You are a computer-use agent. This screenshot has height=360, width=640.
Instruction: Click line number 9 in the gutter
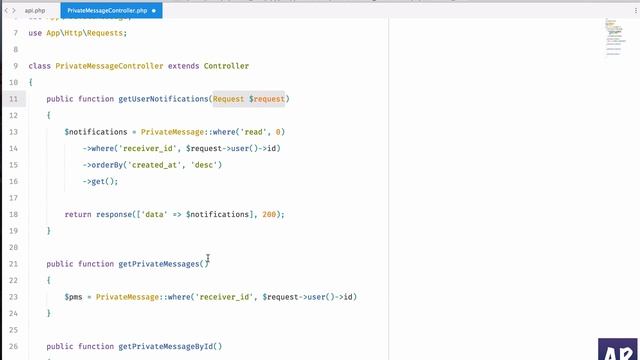point(16,66)
